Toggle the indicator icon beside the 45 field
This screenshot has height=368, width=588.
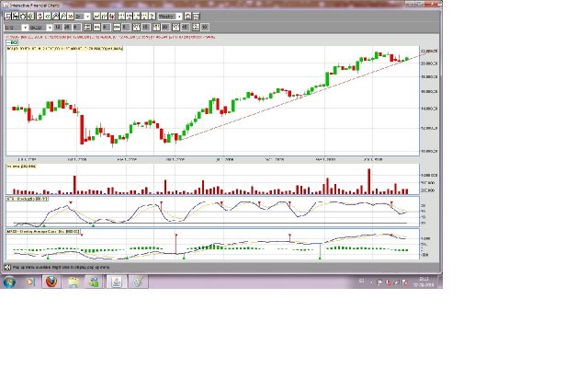[175, 27]
